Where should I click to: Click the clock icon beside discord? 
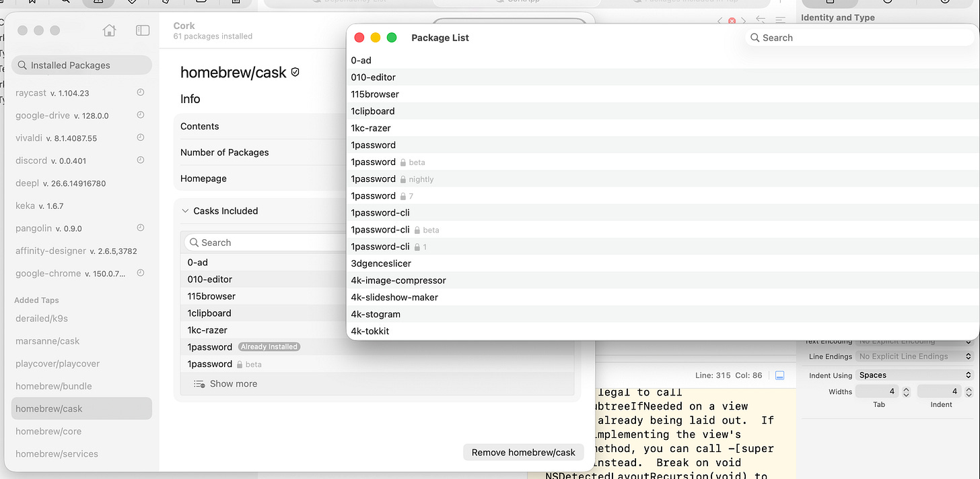point(141,160)
